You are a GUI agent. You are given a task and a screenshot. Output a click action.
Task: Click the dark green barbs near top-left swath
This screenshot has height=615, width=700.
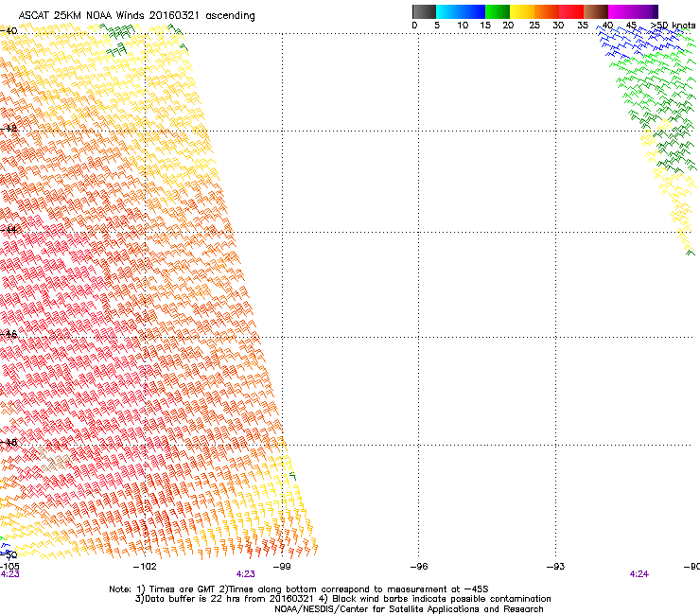click(118, 40)
